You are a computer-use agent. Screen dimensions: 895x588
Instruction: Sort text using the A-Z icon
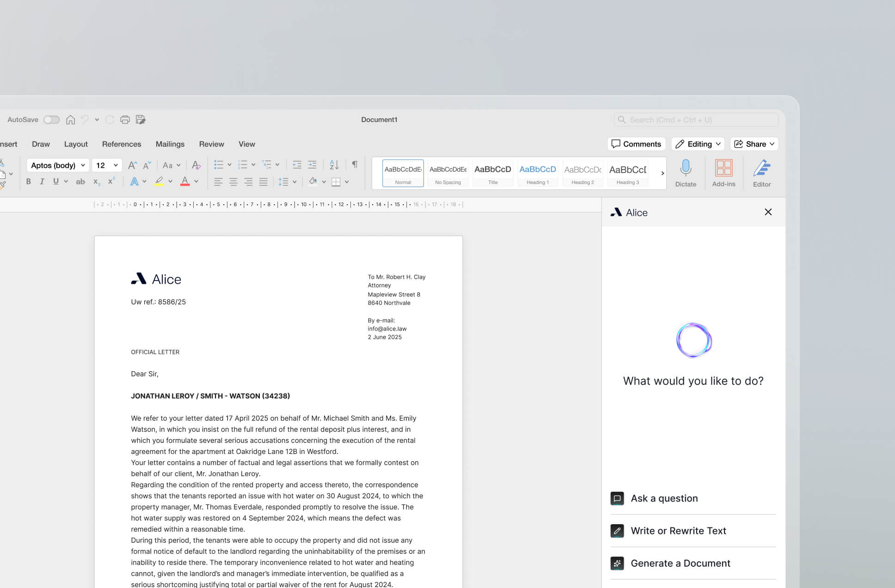point(334,165)
